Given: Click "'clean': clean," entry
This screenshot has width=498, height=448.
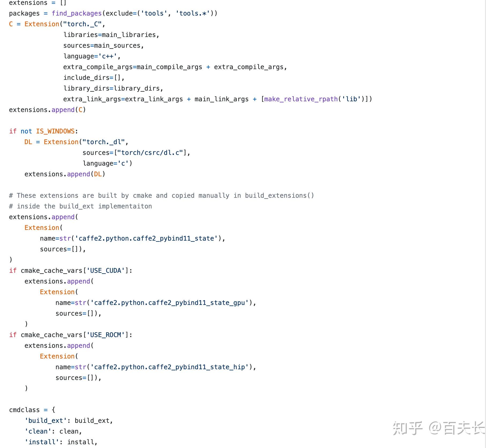Looking at the screenshot, I should (x=53, y=431).
